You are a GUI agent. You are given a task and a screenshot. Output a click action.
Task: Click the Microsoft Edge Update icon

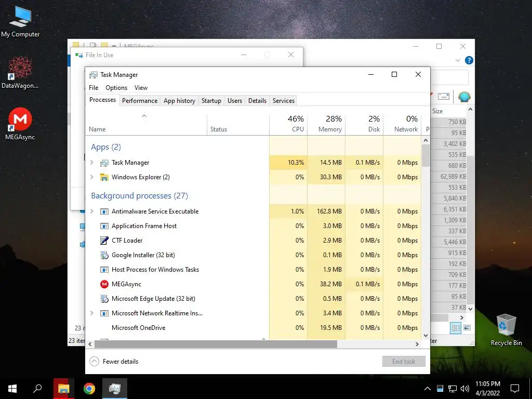point(104,299)
